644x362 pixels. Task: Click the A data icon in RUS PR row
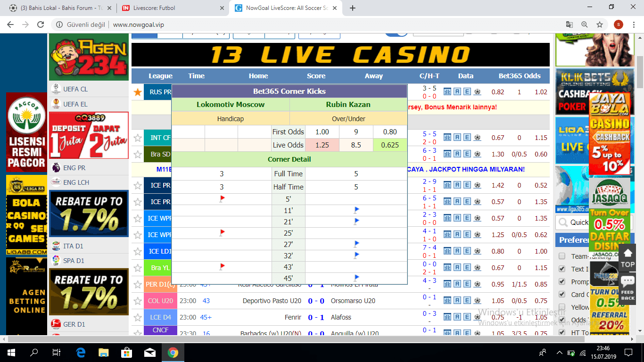[x=457, y=92]
